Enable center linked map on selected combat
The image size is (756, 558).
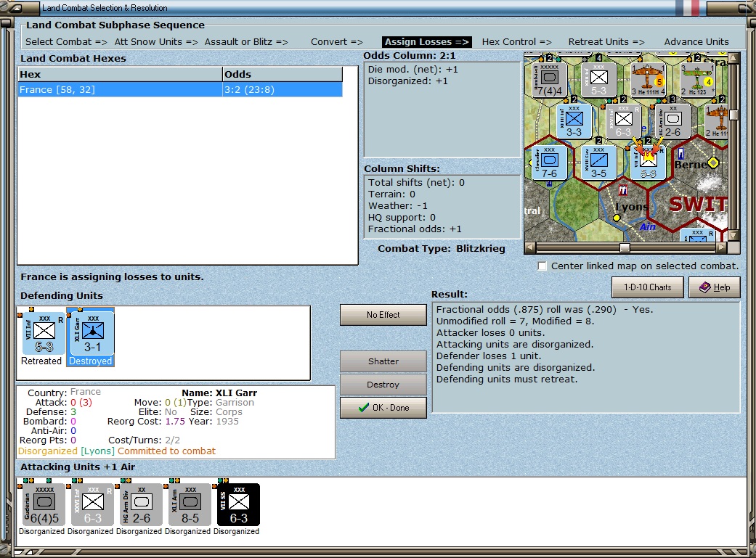click(542, 266)
